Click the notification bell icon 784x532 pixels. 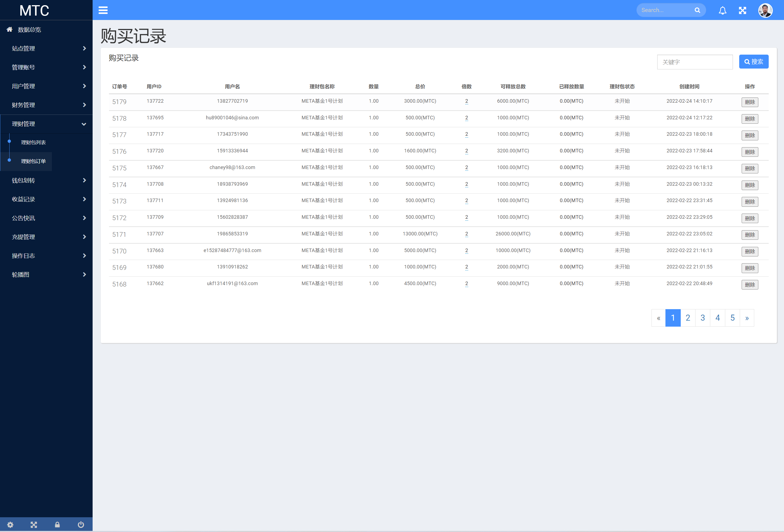(x=723, y=10)
